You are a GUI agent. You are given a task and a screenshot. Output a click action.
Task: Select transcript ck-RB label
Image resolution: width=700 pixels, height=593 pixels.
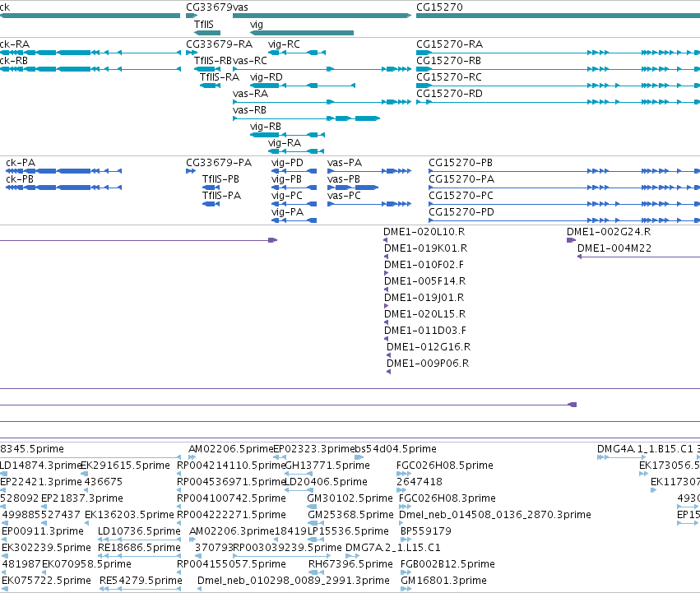(x=14, y=61)
